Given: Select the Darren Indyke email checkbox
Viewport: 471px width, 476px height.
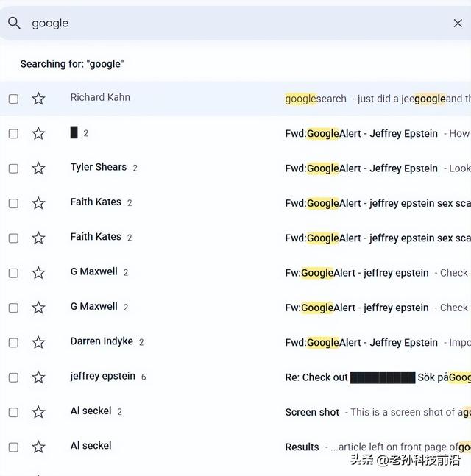Looking at the screenshot, I should [x=13, y=343].
